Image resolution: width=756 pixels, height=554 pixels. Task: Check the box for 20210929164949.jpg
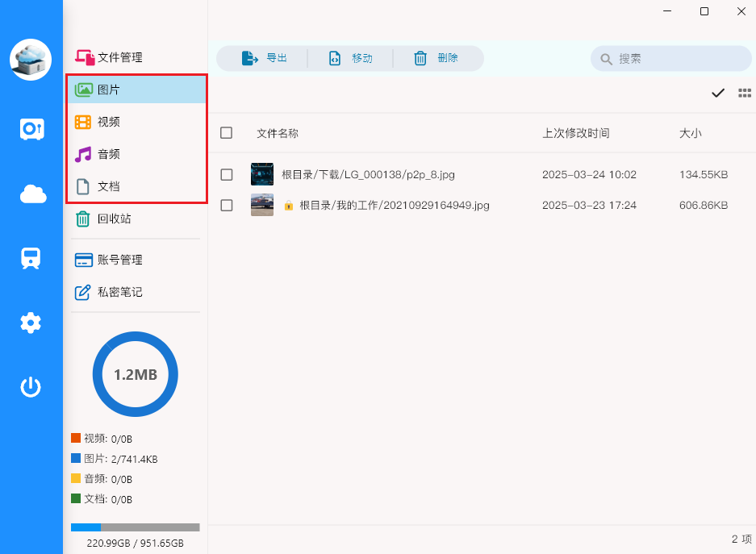tap(226, 205)
